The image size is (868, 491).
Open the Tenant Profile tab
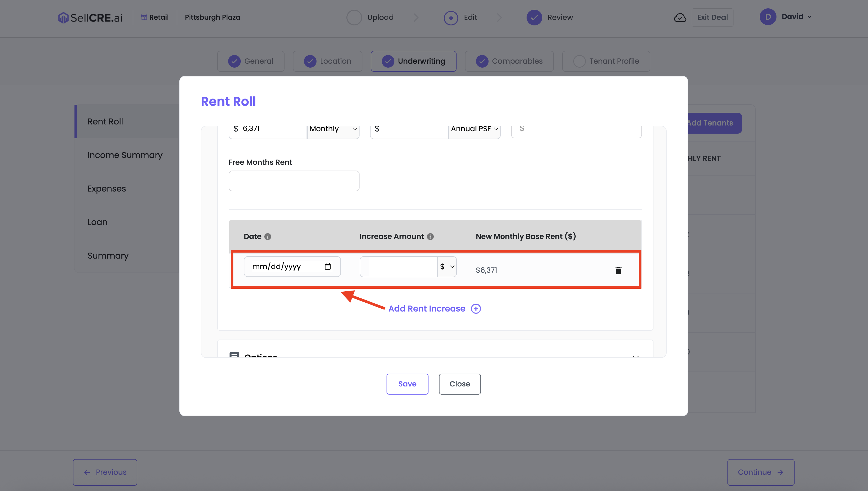pos(606,61)
